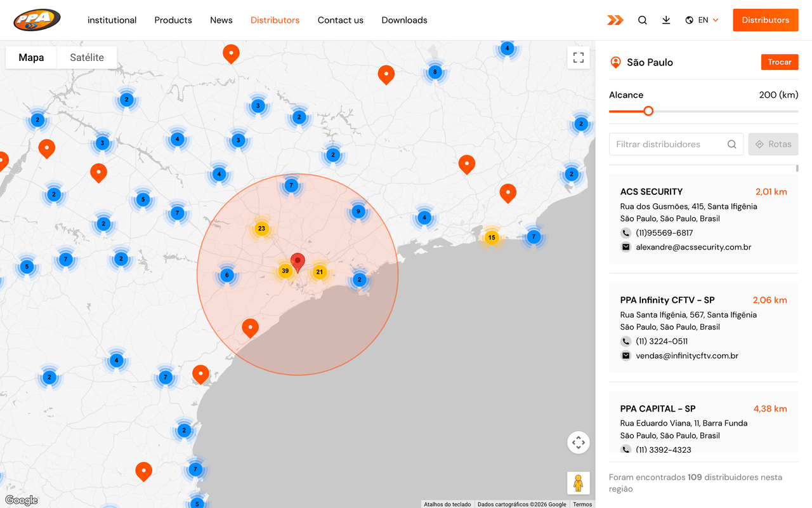This screenshot has width=812, height=508.
Task: Click the magnifier icon in the filter field
Action: [x=732, y=144]
